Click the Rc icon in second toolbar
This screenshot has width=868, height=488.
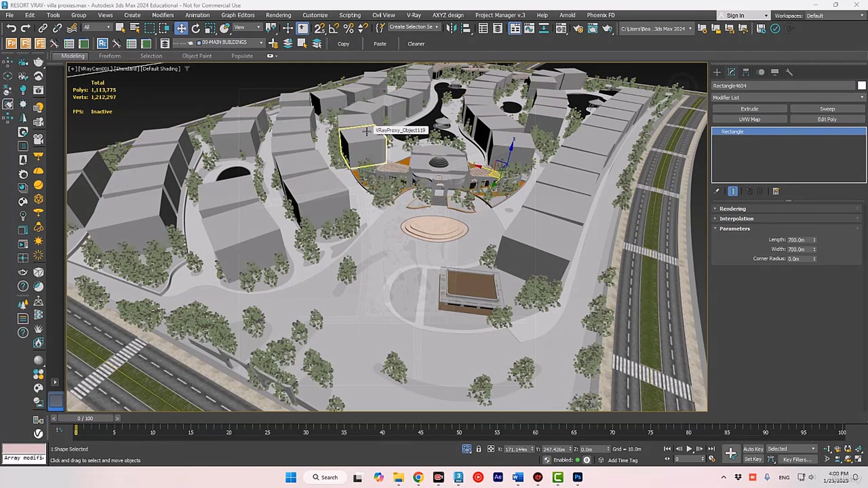(x=102, y=44)
